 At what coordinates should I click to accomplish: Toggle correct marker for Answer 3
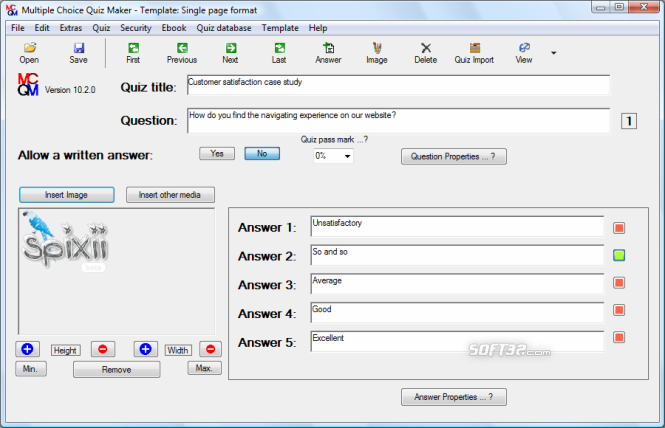[x=619, y=283]
